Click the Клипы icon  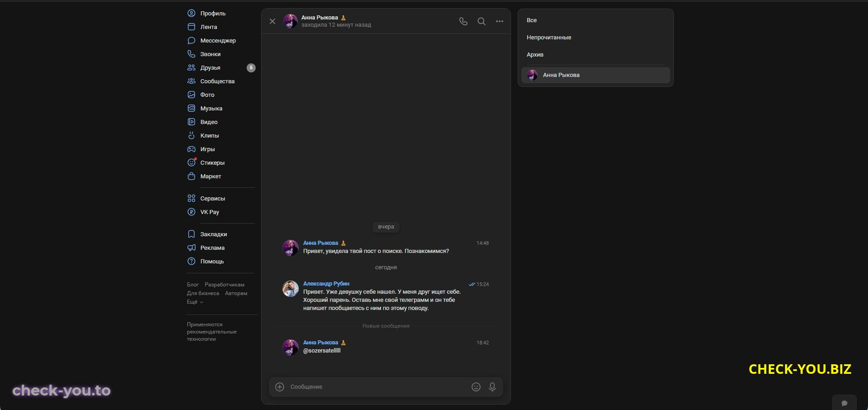[x=191, y=135]
